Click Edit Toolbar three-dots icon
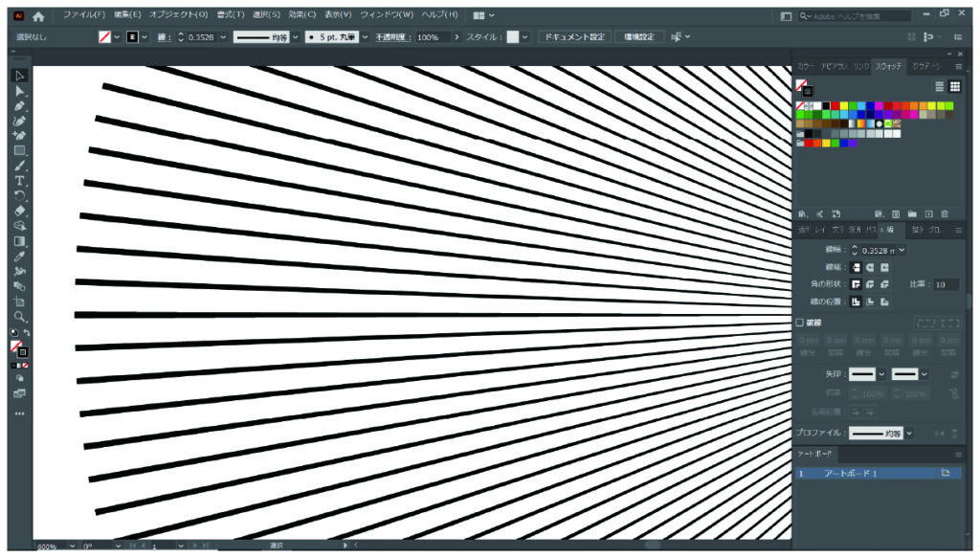The height and width of the screenshot is (558, 980). pyautogui.click(x=19, y=413)
